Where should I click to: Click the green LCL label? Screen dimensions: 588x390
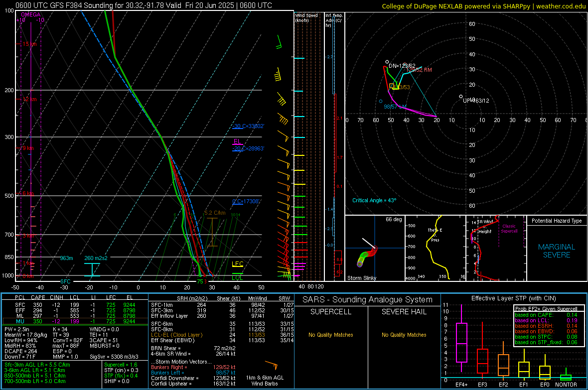coord(237,278)
